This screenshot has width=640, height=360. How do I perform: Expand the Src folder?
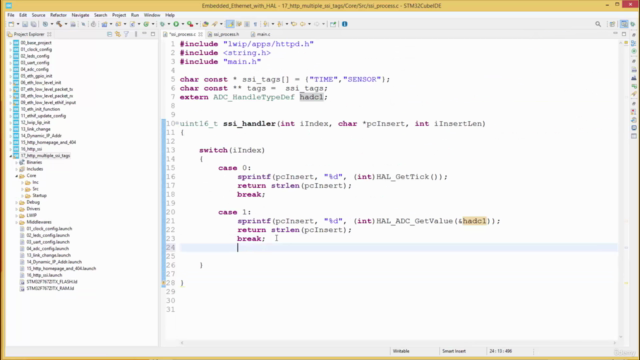[22, 189]
